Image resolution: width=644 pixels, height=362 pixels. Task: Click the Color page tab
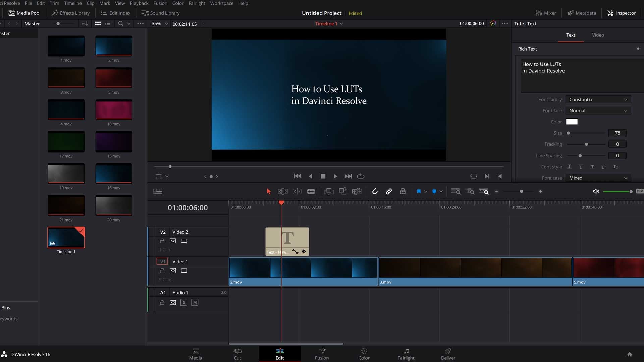(364, 354)
